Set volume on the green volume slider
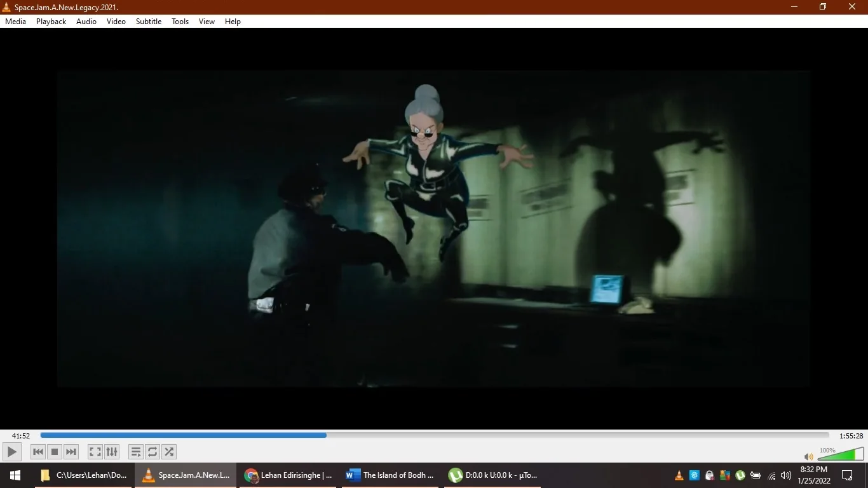Screen dimensions: 868x488 841,454
